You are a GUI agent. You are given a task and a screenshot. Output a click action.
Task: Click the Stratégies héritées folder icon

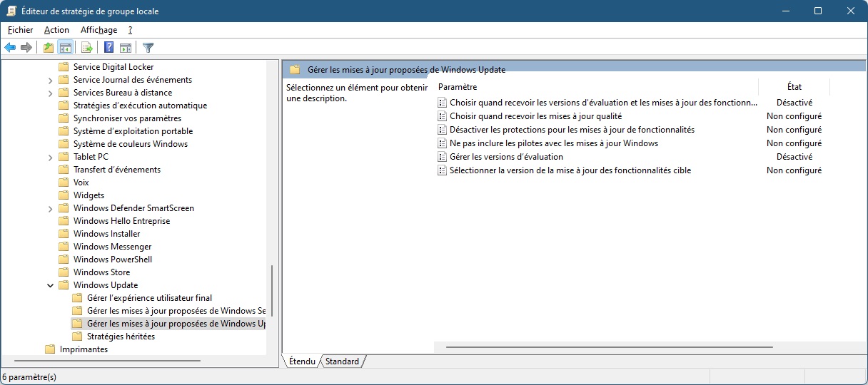(x=77, y=337)
